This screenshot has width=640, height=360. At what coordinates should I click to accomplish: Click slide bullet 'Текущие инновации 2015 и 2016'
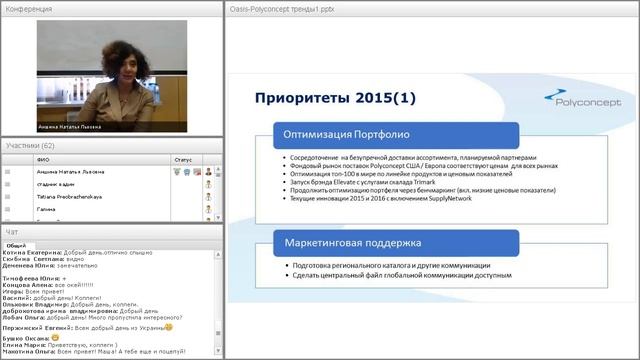[x=381, y=198]
